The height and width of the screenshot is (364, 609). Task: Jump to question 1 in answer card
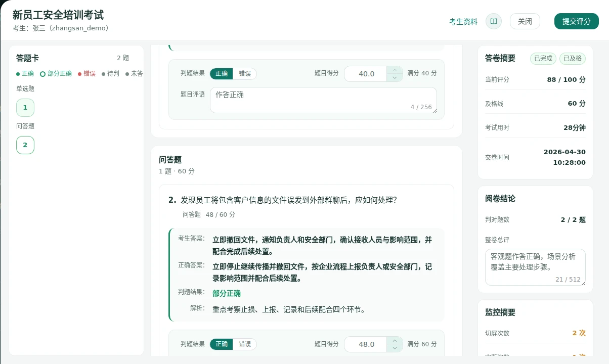pyautogui.click(x=25, y=108)
